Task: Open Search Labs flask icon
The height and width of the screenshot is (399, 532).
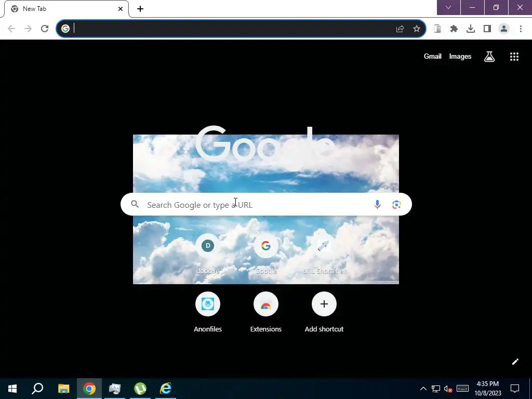Action: click(x=489, y=56)
